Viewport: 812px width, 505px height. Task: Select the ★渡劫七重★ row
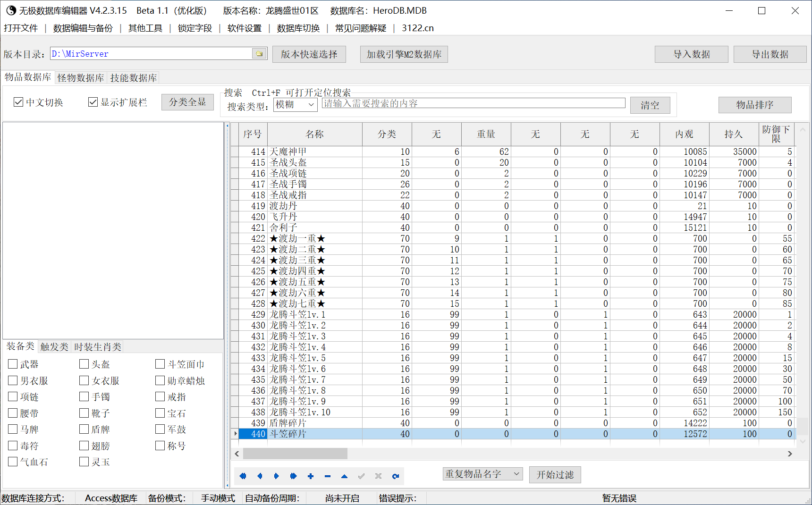[x=513, y=303]
